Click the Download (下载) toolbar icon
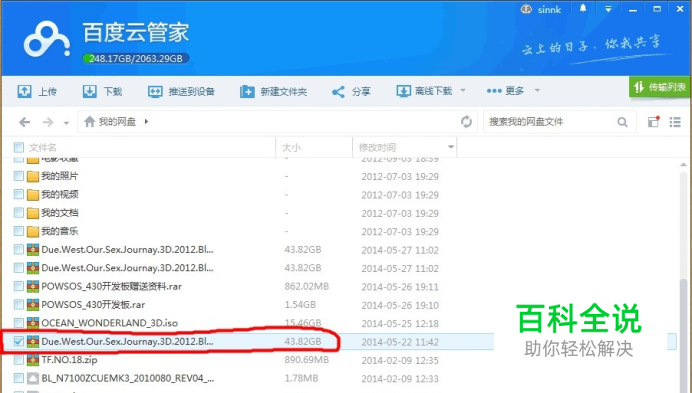 [x=90, y=91]
